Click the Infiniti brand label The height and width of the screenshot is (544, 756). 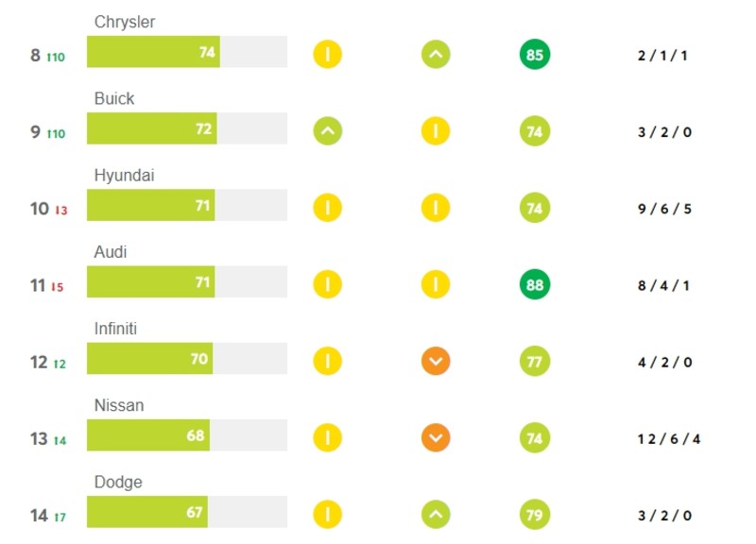click(x=115, y=329)
